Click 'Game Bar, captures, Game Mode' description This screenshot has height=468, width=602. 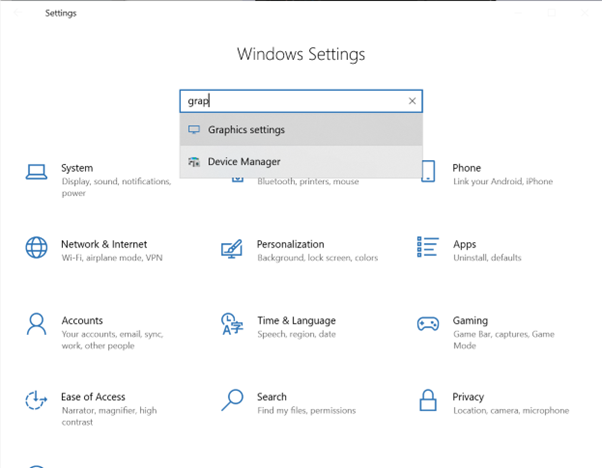tap(503, 340)
